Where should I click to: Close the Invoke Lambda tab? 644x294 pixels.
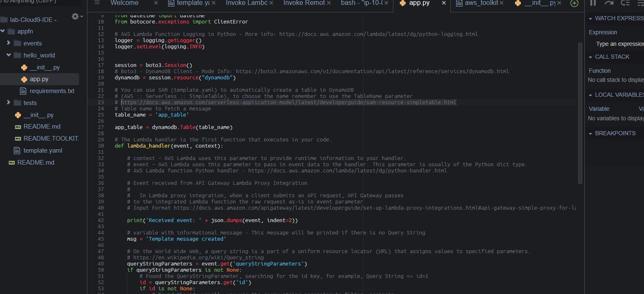click(271, 3)
